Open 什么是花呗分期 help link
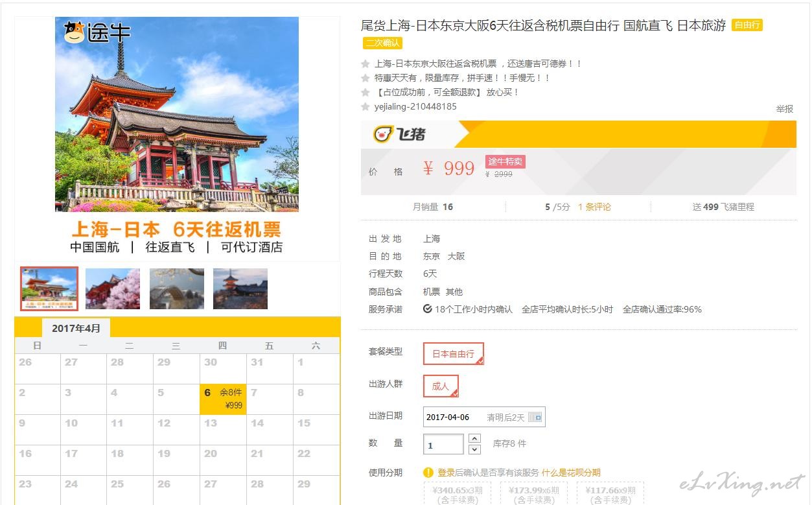The width and height of the screenshot is (812, 505). 571,473
